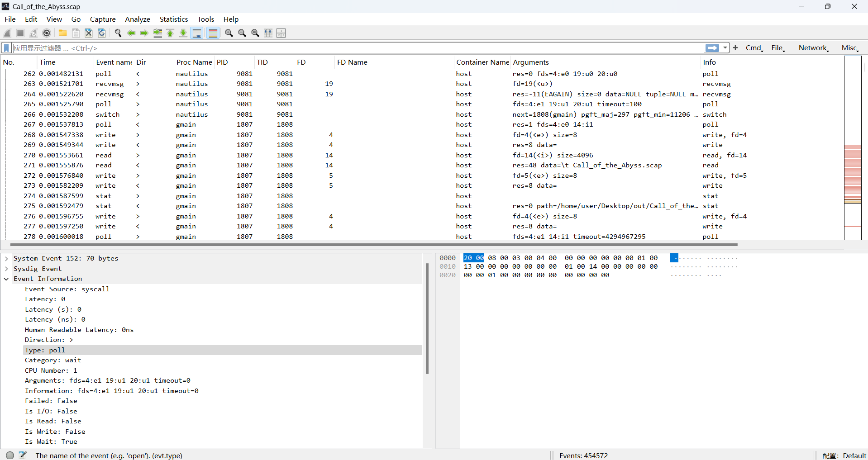The image size is (868, 460).
Task: Click the stop capture square icon
Action: (x=20, y=33)
